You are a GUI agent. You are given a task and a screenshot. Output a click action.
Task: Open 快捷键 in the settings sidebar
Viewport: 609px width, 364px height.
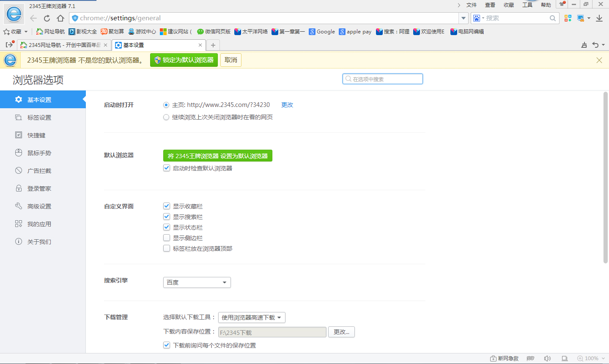coord(43,135)
